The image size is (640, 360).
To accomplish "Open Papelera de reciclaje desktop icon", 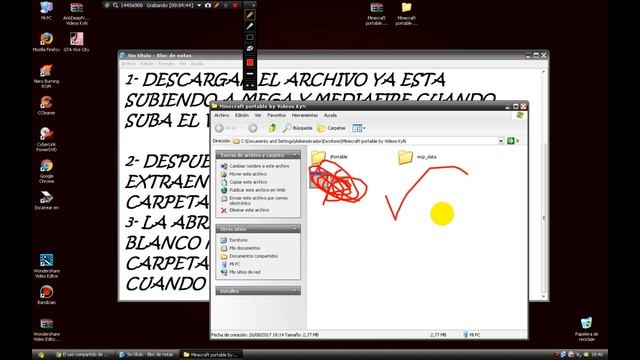I will tap(586, 329).
